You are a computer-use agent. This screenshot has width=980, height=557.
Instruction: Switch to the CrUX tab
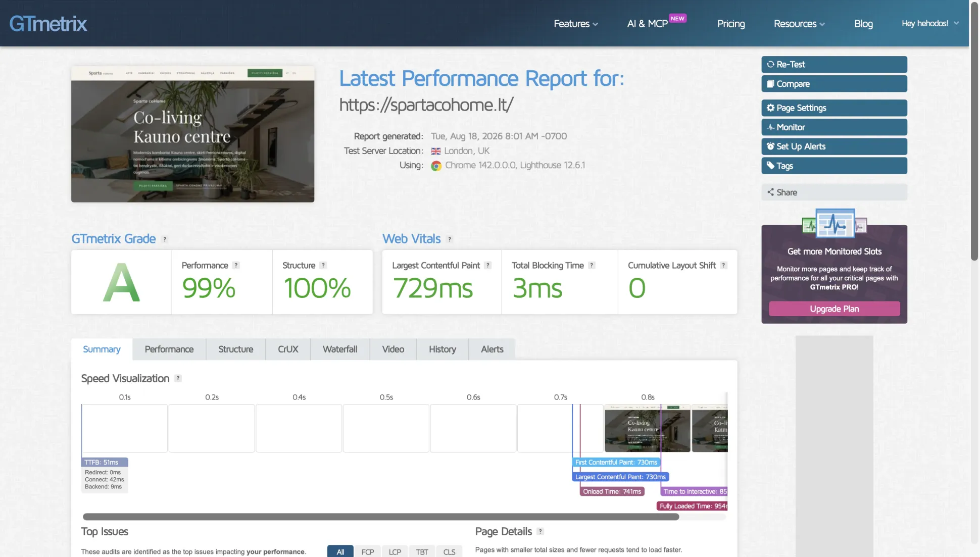(x=288, y=349)
